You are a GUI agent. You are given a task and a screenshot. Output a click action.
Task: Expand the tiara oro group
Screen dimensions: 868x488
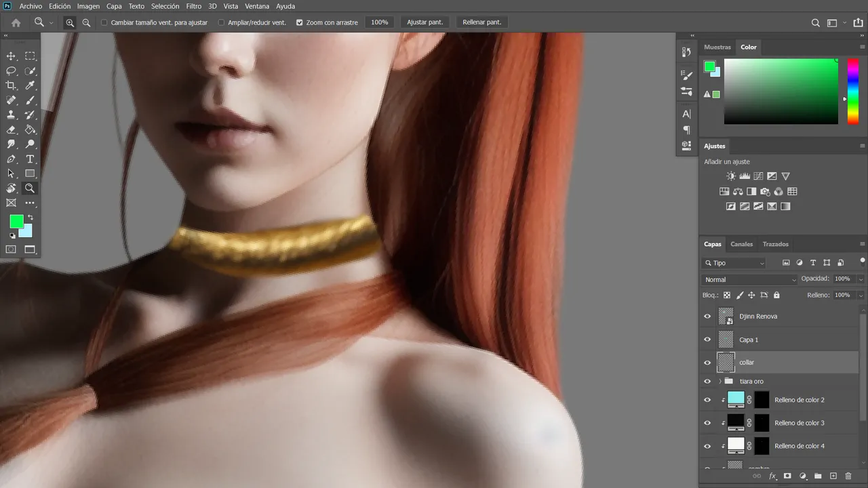point(720,382)
